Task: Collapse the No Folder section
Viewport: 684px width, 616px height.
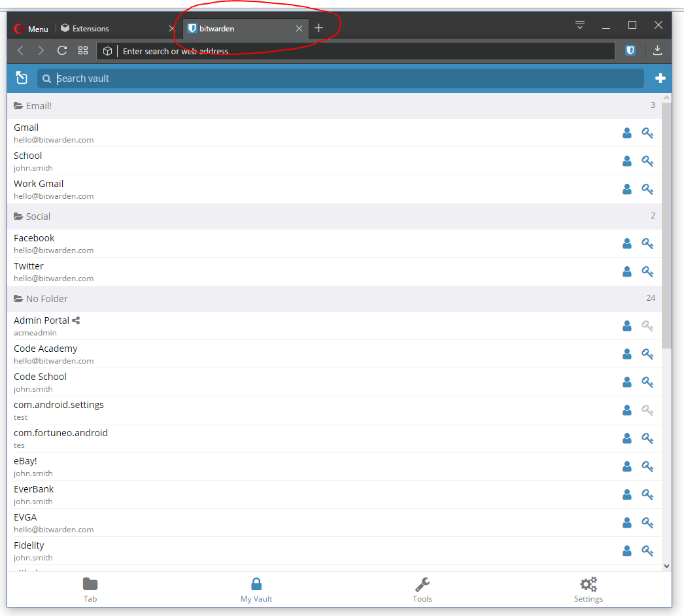Action: pos(334,299)
